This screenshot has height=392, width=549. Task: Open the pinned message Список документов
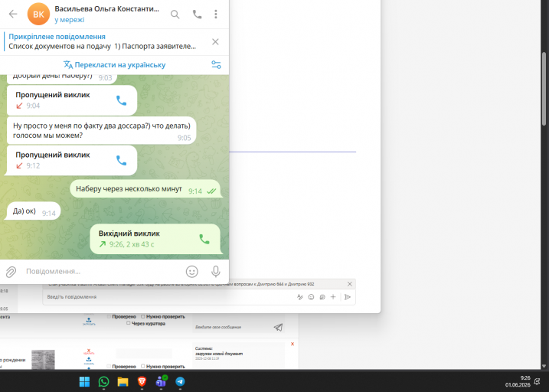103,41
